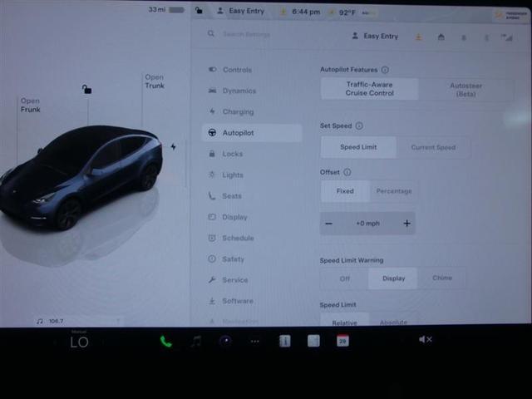Show info for Offset

347,172
